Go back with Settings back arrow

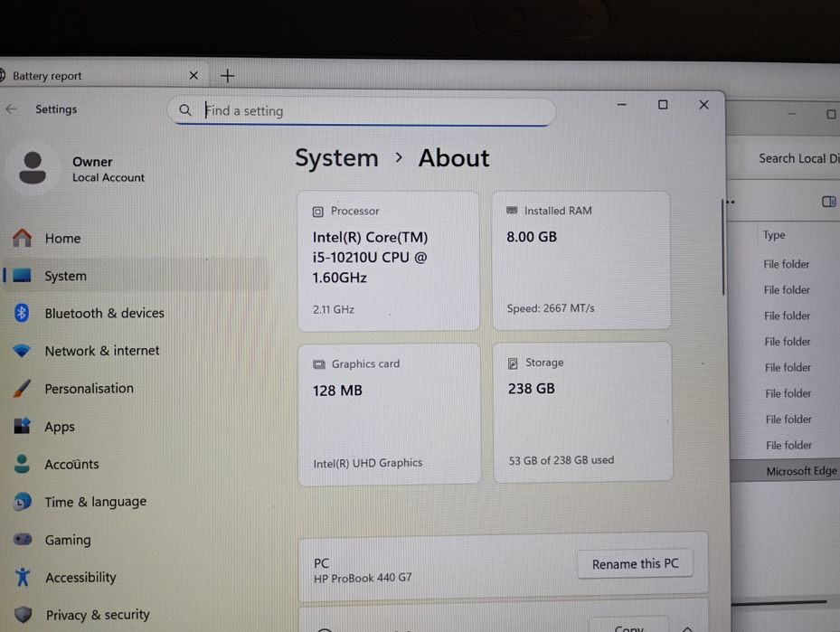point(11,109)
